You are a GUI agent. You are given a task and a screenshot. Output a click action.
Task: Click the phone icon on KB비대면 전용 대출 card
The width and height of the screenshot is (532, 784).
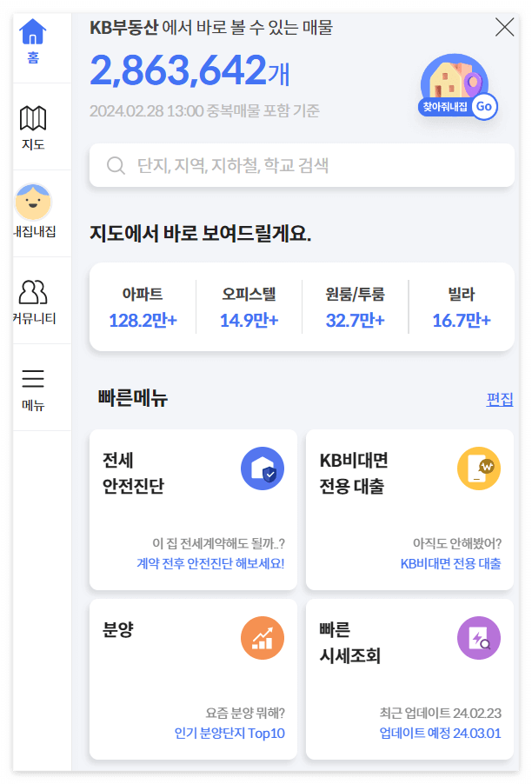[x=479, y=468]
